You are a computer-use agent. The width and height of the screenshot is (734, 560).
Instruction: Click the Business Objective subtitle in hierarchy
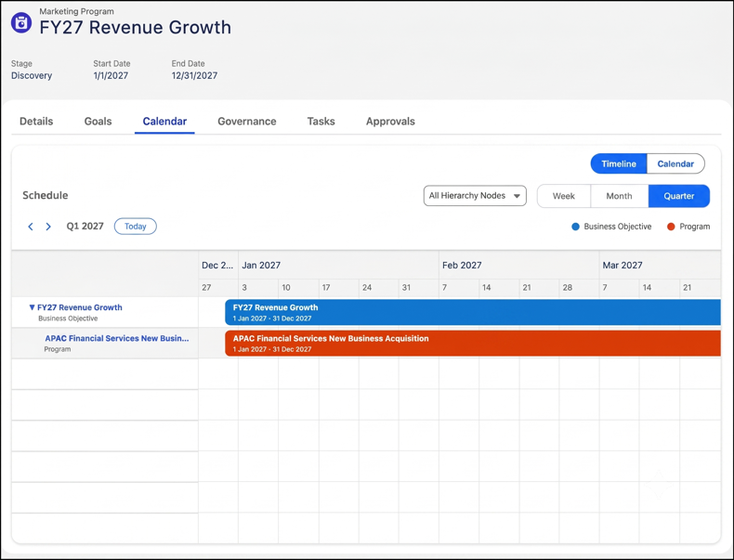[x=68, y=319]
